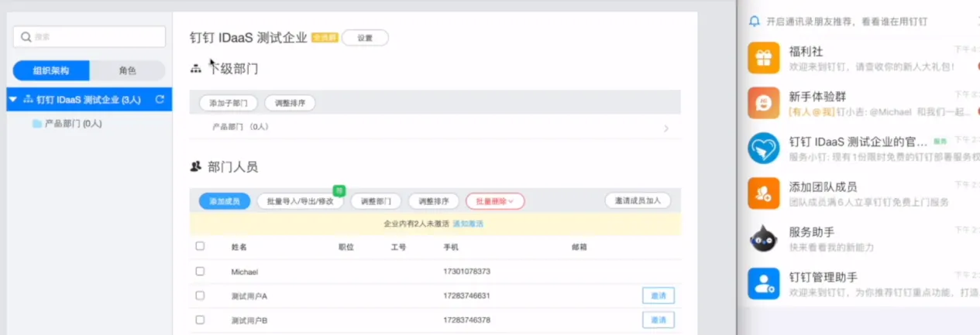Click 调整排序 in 部门人员 toolbar
Image resolution: width=980 pixels, height=335 pixels.
(434, 201)
